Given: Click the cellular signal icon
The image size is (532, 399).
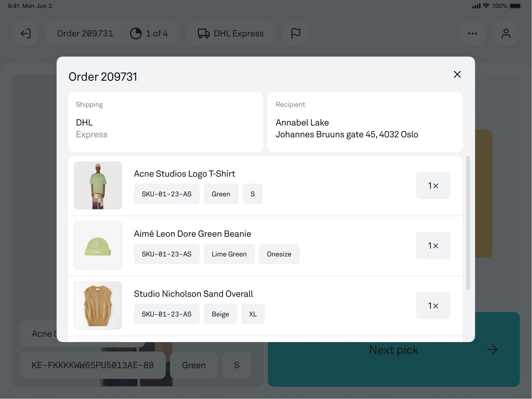Looking at the screenshot, I should (476, 6).
